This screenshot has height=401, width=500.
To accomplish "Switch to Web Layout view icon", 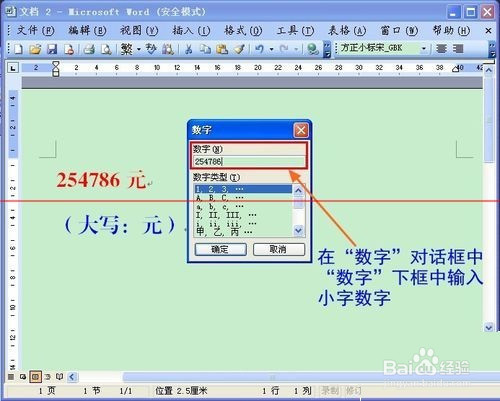I will pyautogui.click(x=23, y=377).
